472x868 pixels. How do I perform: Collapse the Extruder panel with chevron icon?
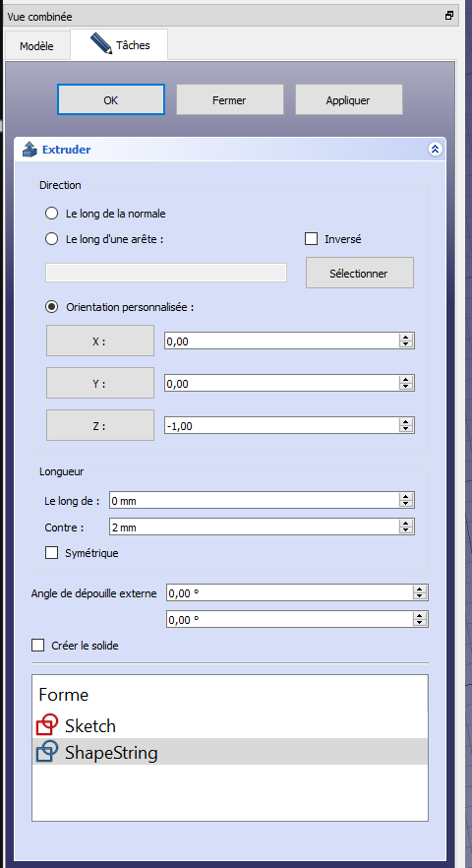coord(435,150)
